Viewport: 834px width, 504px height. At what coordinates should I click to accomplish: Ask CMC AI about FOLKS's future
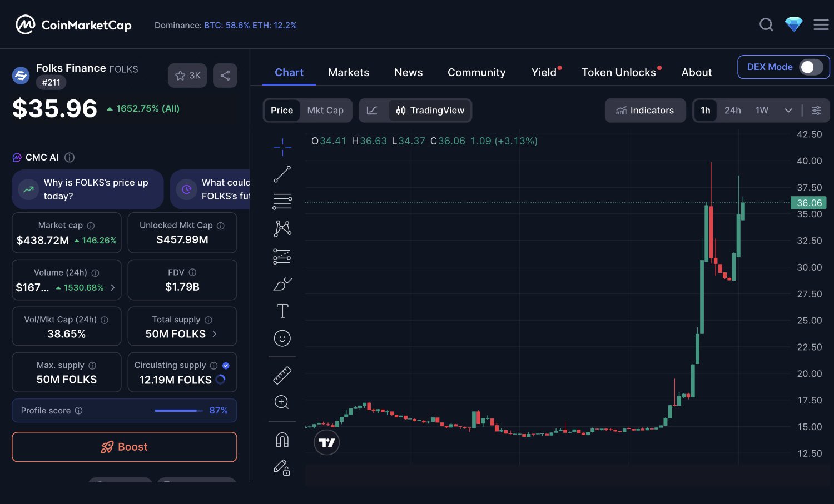pos(210,189)
